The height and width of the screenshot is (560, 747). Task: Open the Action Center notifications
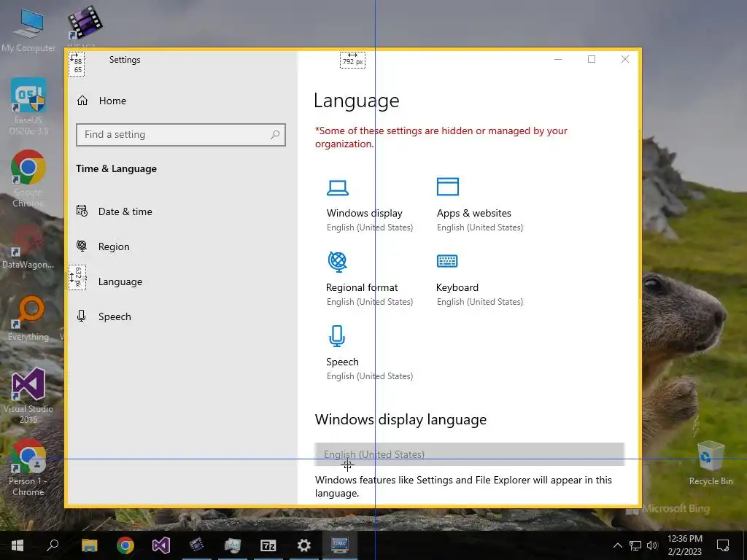[723, 545]
